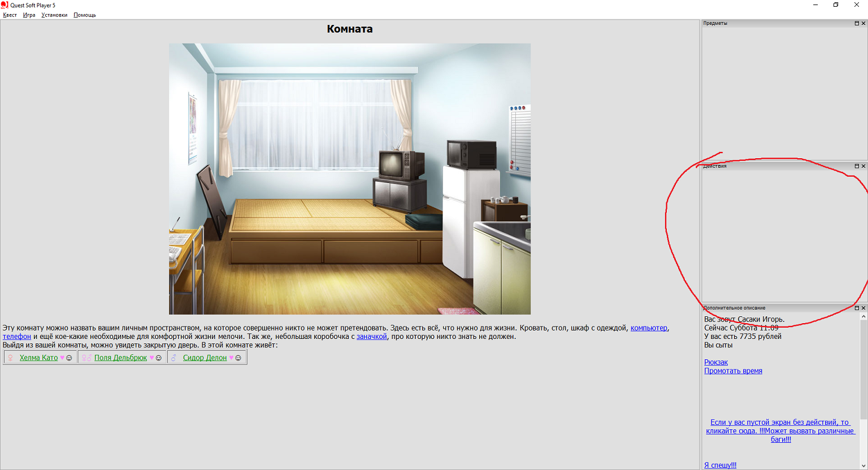Float the Действия panel
Viewport: 868px width, 470px height.
pos(857,166)
